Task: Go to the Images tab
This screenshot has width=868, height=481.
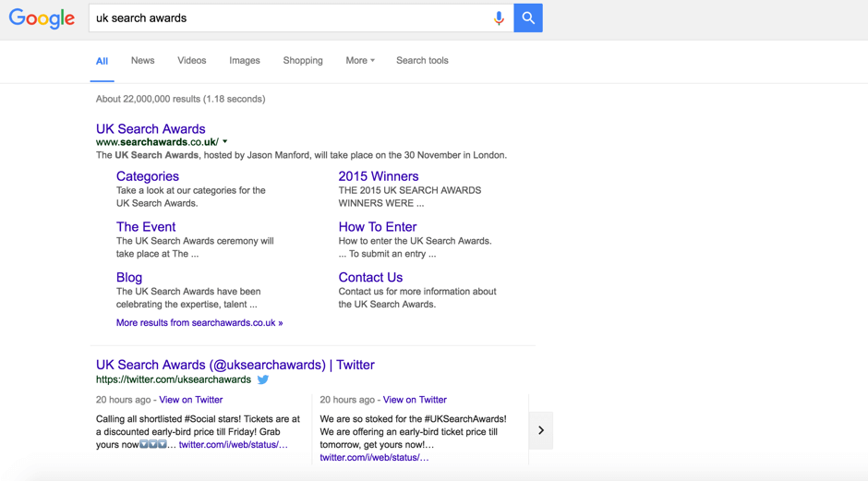Action: pyautogui.click(x=245, y=61)
